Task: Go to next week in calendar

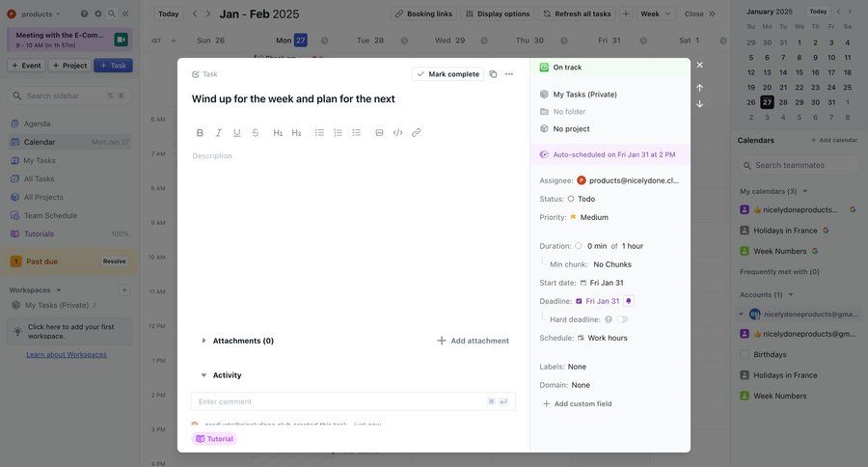Action: (x=208, y=14)
